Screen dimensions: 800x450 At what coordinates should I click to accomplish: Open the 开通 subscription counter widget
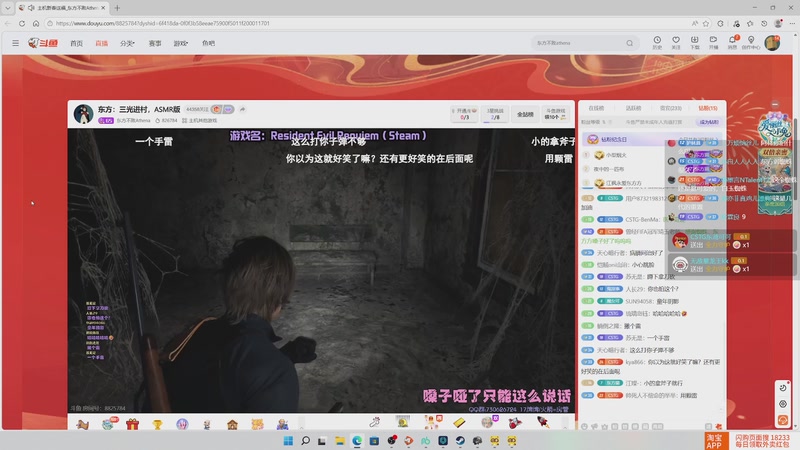coord(465,114)
